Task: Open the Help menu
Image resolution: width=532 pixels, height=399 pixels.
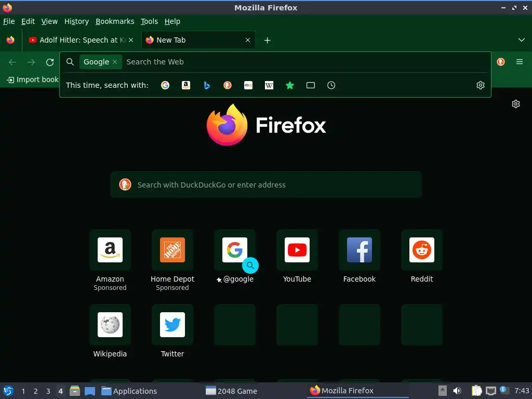Action: pyautogui.click(x=172, y=21)
